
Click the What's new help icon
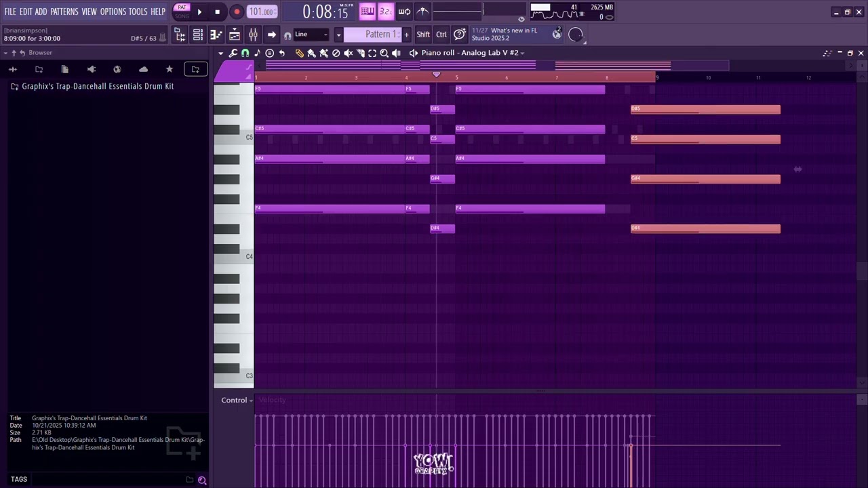[460, 34]
